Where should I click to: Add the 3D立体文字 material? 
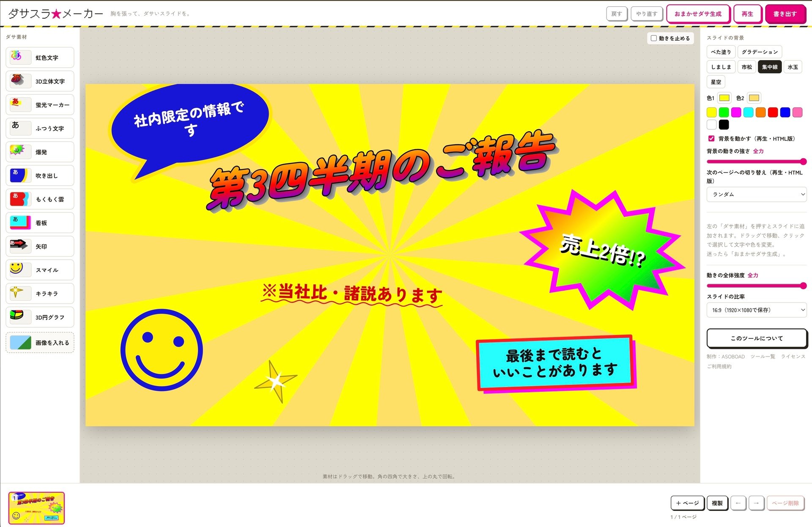pyautogui.click(x=40, y=81)
